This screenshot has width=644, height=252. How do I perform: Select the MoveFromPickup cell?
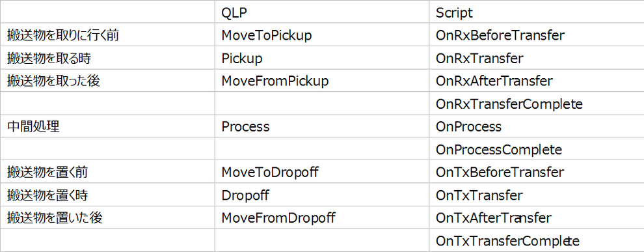pyautogui.click(x=321, y=81)
